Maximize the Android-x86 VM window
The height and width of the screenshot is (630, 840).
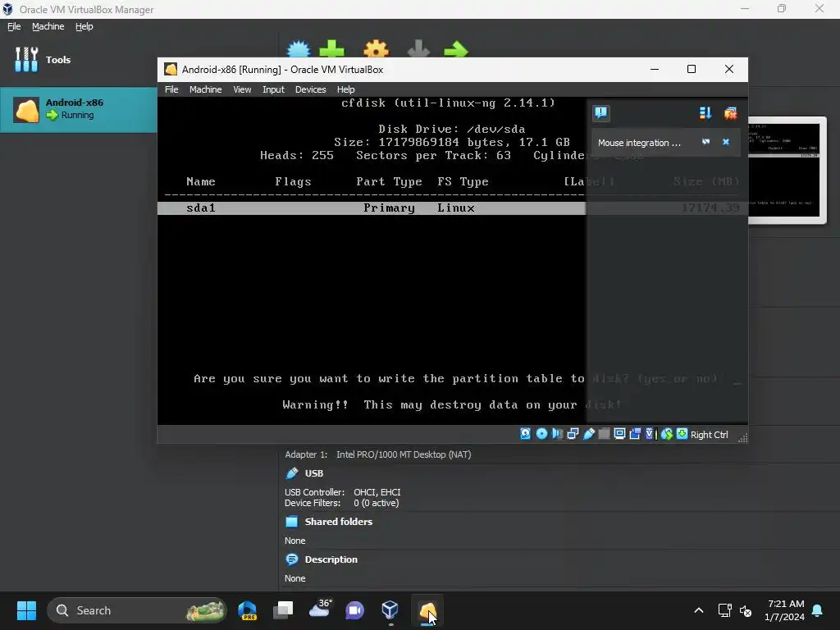691,69
